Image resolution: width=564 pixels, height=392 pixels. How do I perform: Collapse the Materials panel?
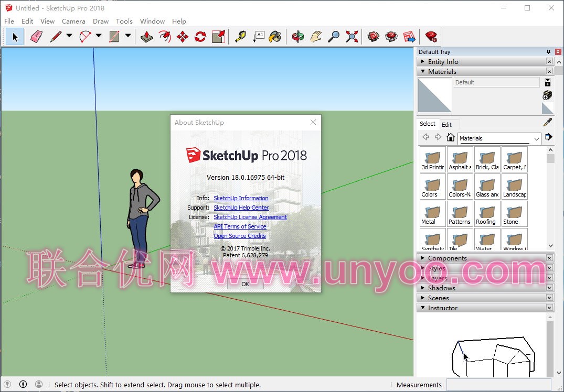423,71
